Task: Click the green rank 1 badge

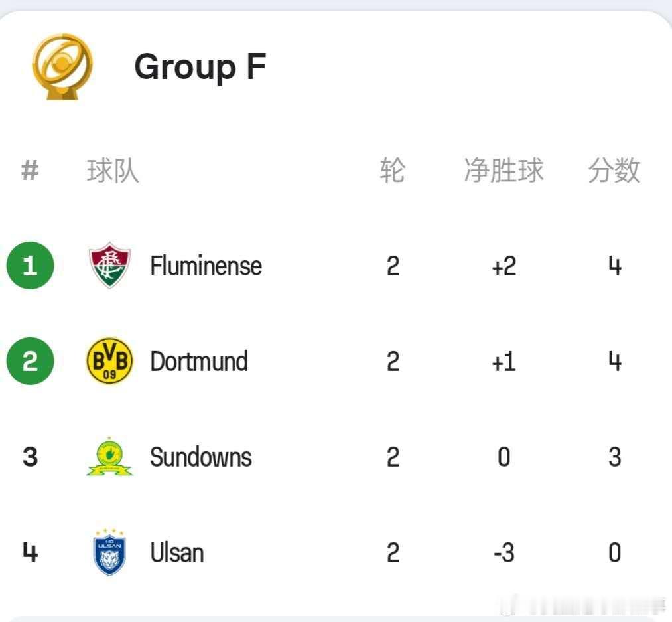Action: [x=31, y=266]
